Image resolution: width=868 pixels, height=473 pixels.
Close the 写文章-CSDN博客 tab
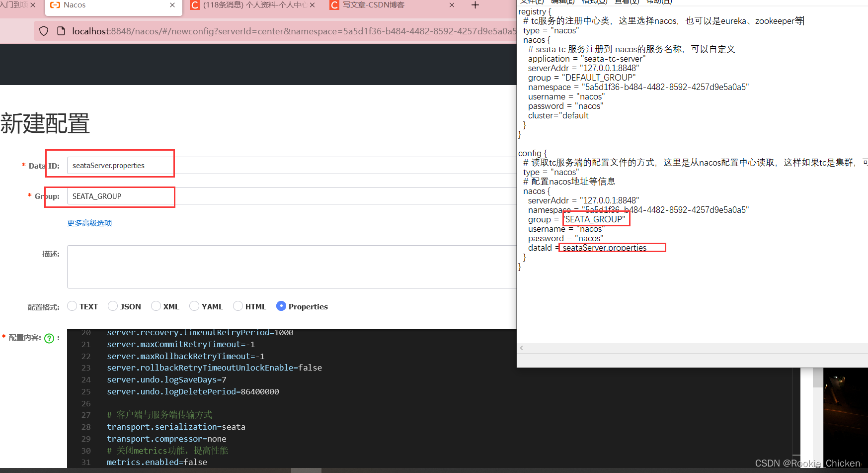(x=452, y=5)
